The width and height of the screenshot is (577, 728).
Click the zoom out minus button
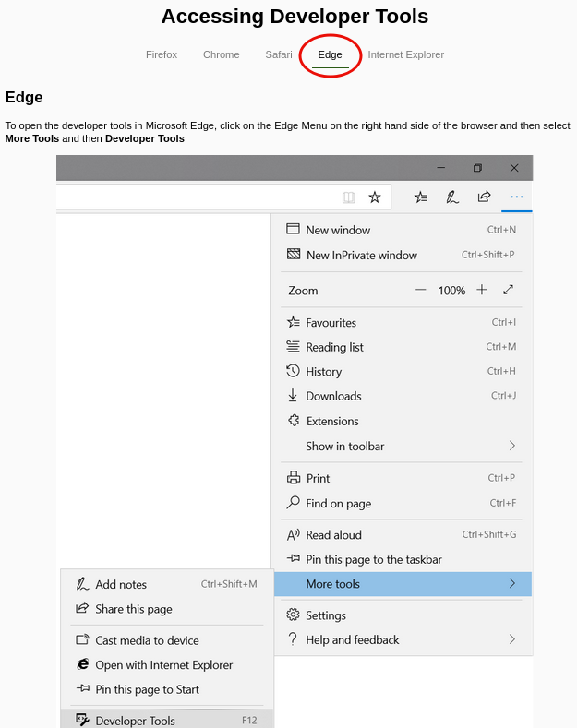[x=421, y=290]
